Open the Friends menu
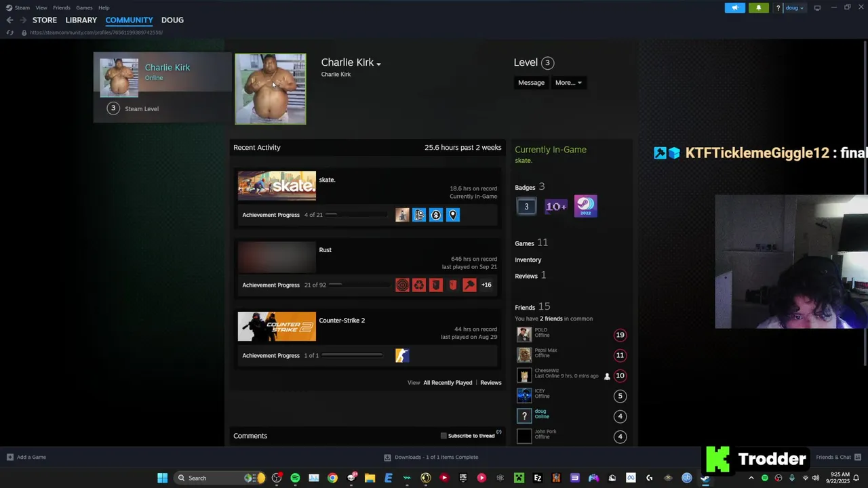The width and height of the screenshot is (868, 488). click(x=62, y=7)
